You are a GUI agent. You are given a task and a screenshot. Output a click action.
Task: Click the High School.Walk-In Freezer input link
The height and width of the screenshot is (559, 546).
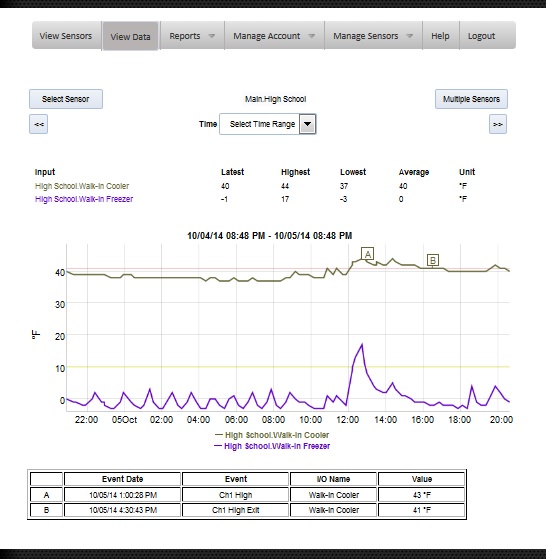(x=84, y=199)
